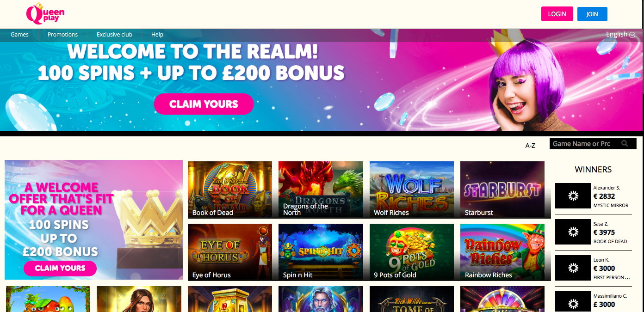Image resolution: width=644 pixels, height=312 pixels.
Task: Open the Starburst game tile
Action: click(x=502, y=190)
